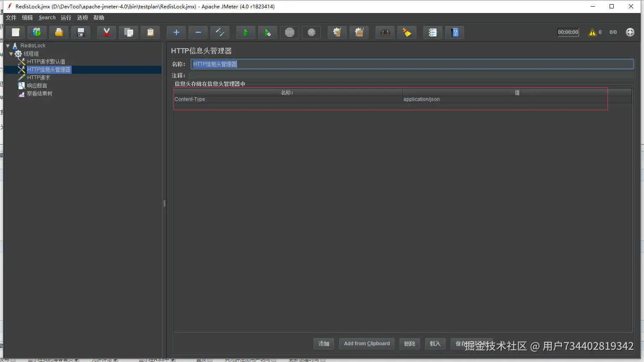Open the 文件 menu
This screenshot has height=362, width=644.
coord(11,18)
